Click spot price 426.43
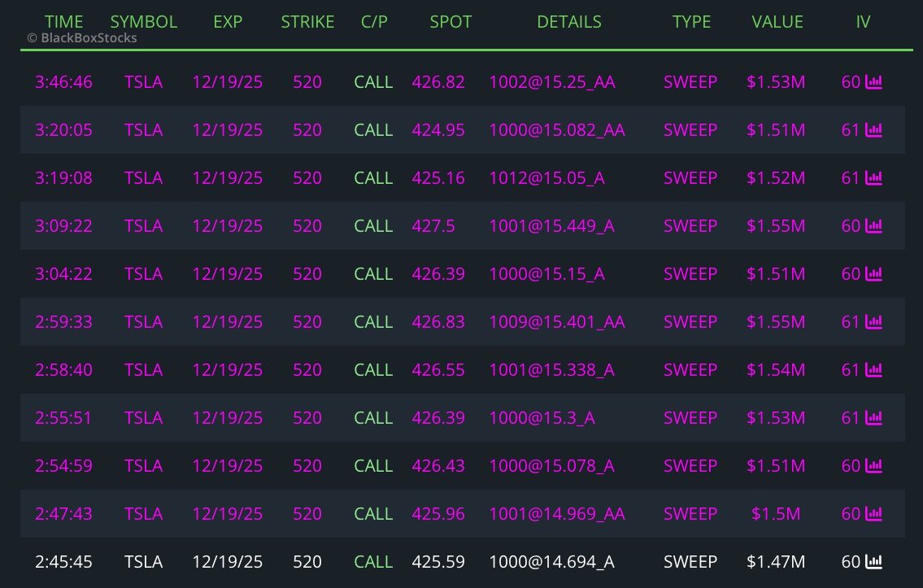This screenshot has width=923, height=588. pyautogui.click(x=438, y=465)
